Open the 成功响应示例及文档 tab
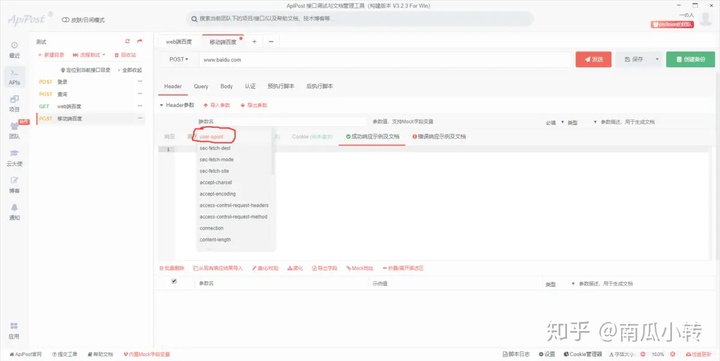 click(372, 137)
